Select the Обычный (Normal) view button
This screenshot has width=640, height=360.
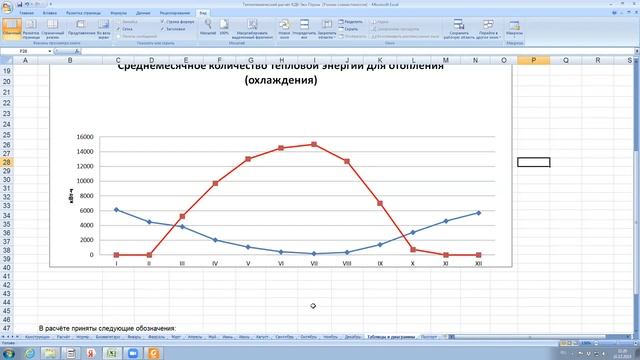click(11, 29)
